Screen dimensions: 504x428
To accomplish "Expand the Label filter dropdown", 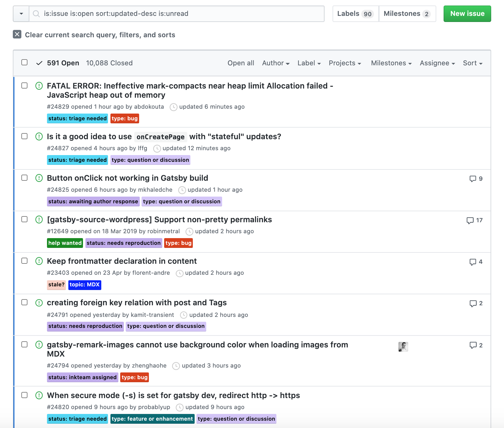I will [x=309, y=63].
